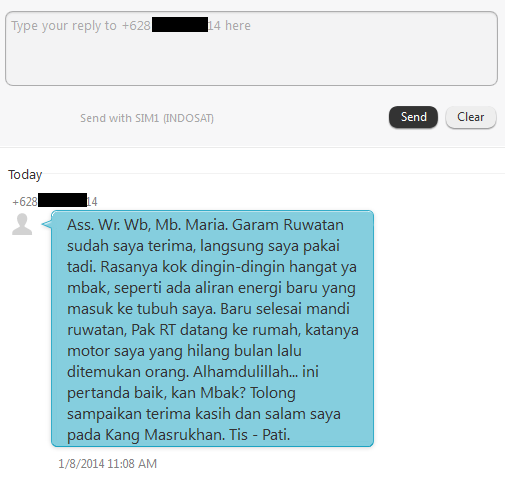Select the sender phone number above message
The image size is (505, 480).
(55, 201)
